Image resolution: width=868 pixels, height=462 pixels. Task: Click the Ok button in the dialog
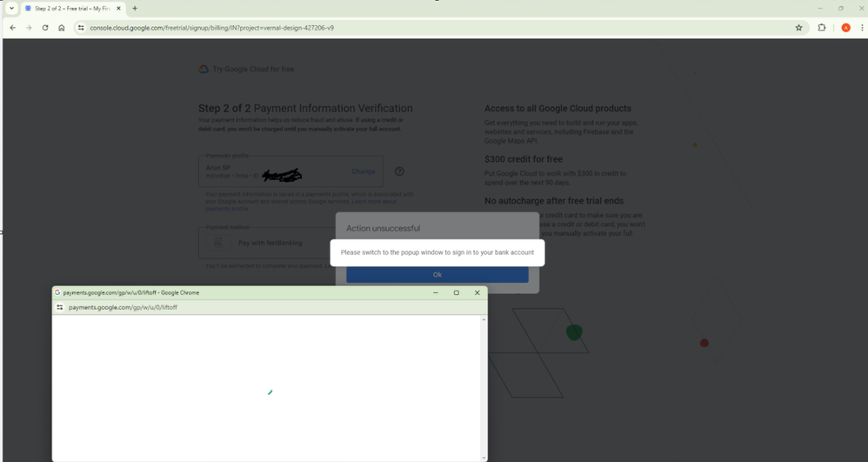[437, 275]
